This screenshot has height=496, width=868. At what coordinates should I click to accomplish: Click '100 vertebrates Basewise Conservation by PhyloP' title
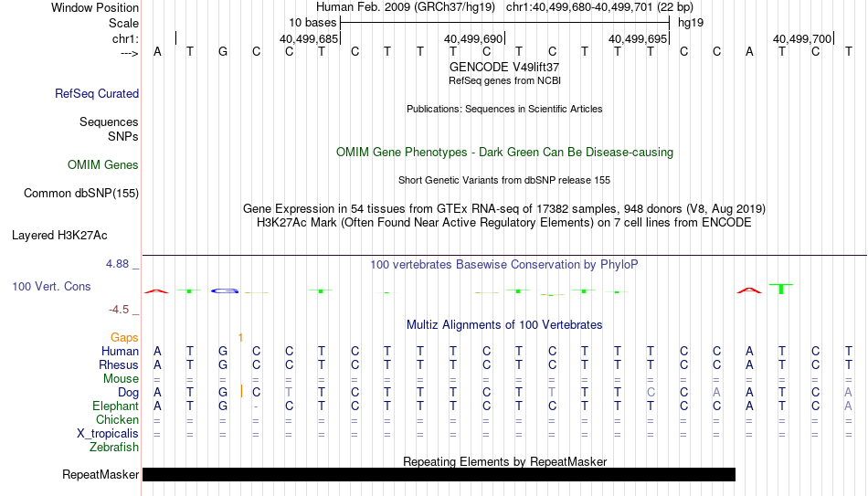point(504,265)
